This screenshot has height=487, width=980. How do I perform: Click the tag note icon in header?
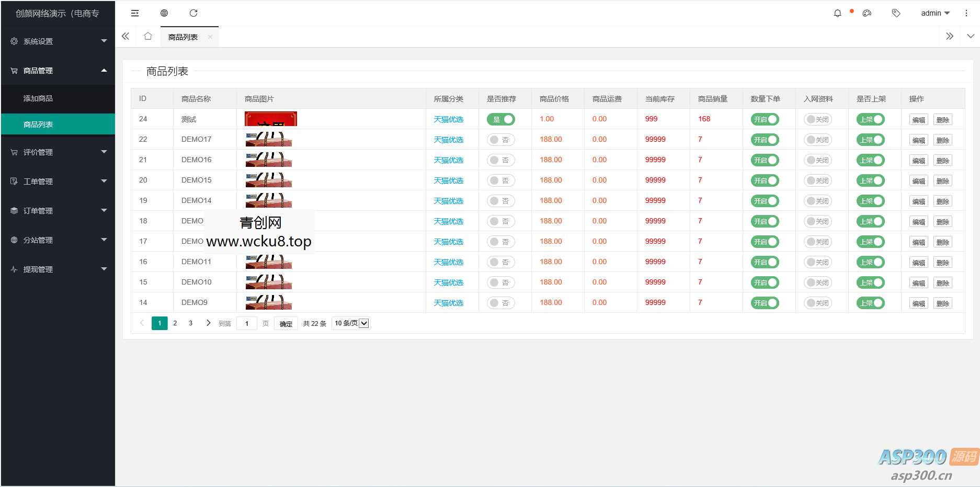(x=896, y=13)
